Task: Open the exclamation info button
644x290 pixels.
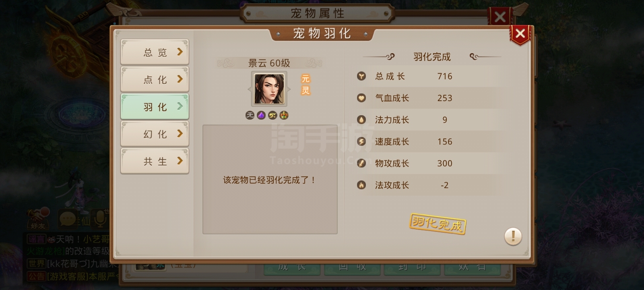Action: pos(513,236)
